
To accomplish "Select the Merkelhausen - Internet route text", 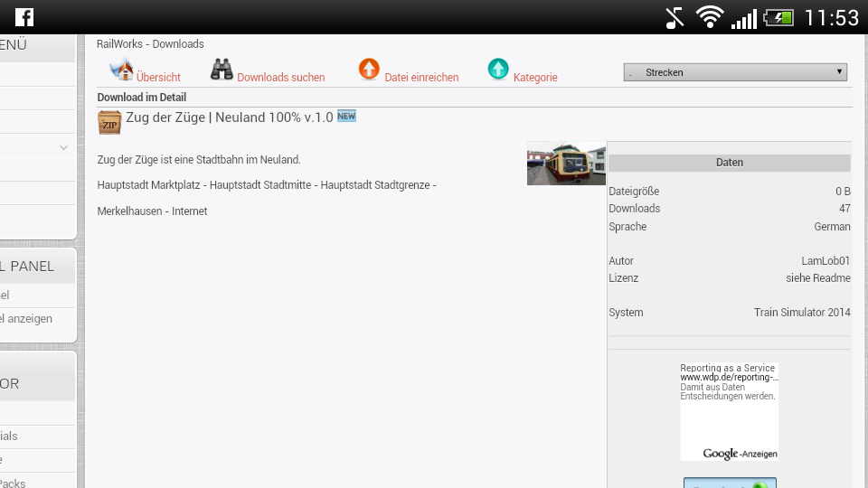I will (152, 211).
